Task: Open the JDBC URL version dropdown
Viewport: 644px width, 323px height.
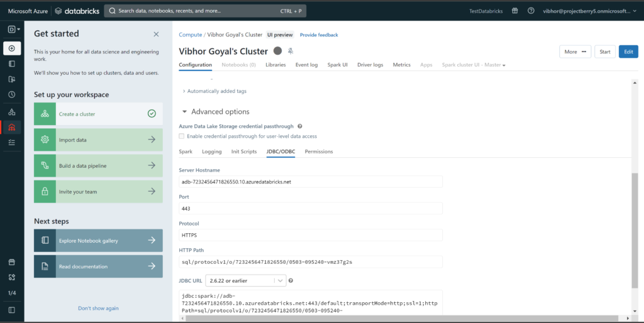Action: point(246,281)
